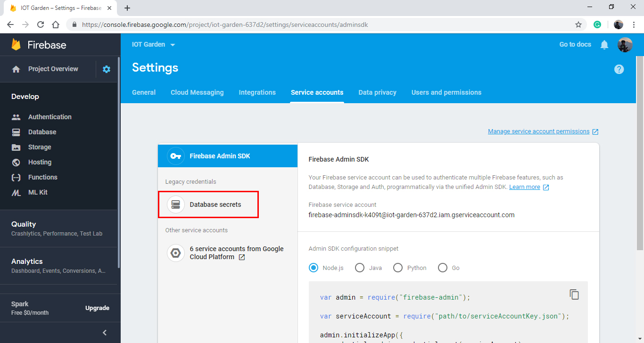Open Authentication from the sidebar
Viewport: 644px width, 343px height.
click(x=50, y=116)
